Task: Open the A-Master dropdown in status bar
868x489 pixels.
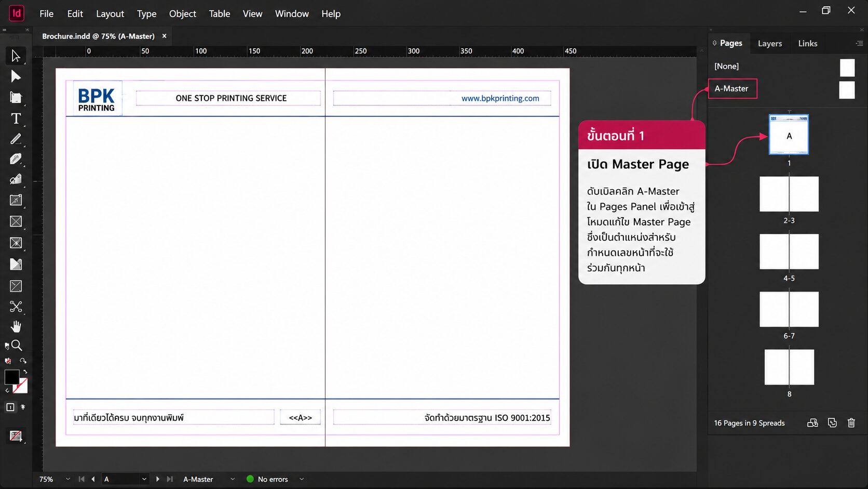Action: tap(233, 479)
